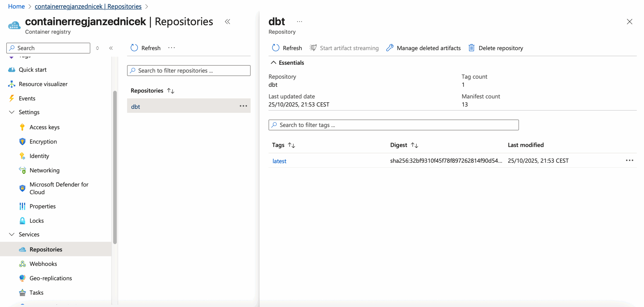
Task: Open Networking settings
Action: coord(44,170)
